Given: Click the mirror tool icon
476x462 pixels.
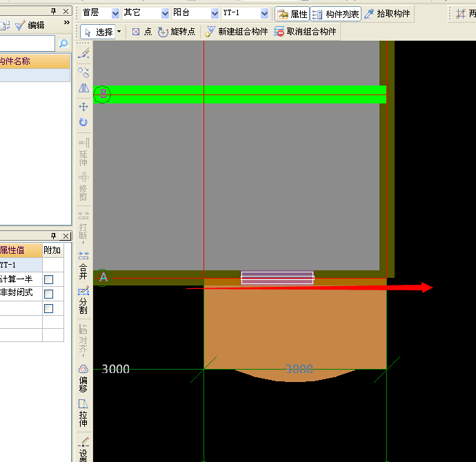Looking at the screenshot, I should click(x=83, y=88).
